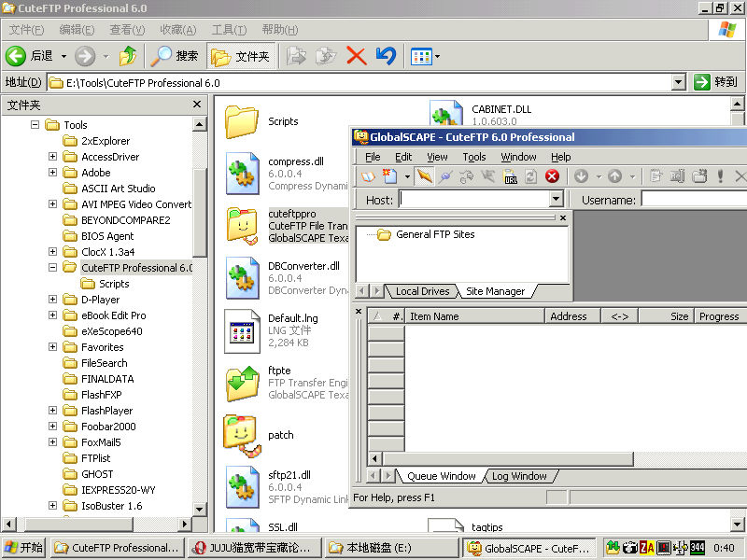747x560 pixels.
Task: Click the Host input field
Action: tap(474, 199)
